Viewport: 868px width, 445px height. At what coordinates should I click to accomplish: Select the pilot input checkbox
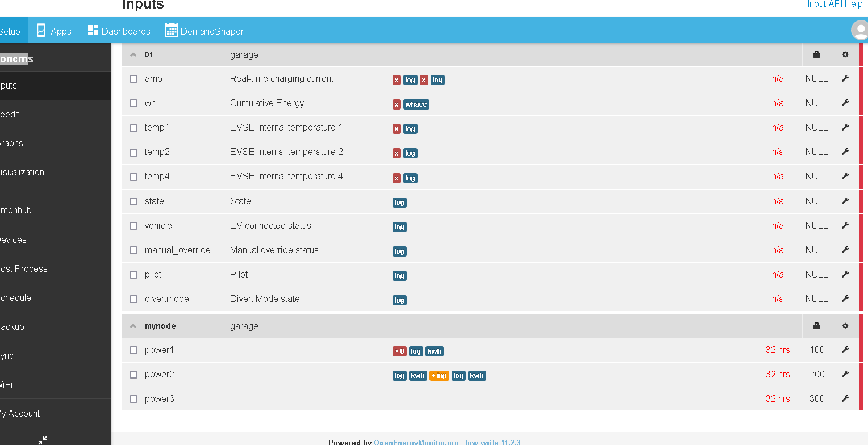133,275
